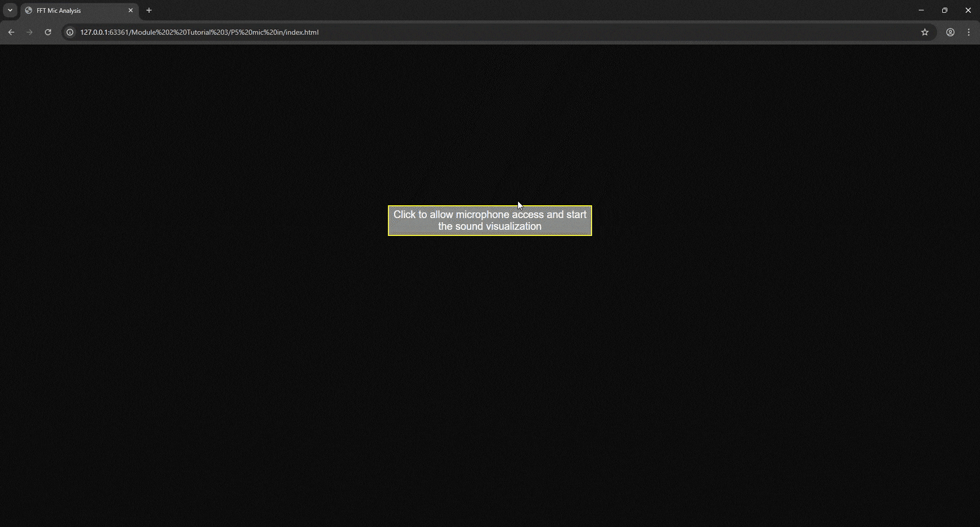Screen dimensions: 980x527
Task: Reload the FFT Mic Analysis page
Action: (47, 32)
